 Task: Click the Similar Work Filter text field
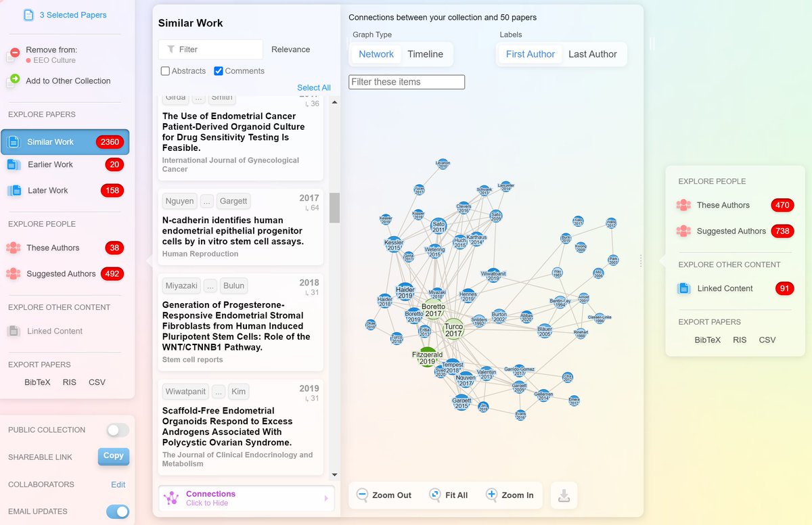210,49
